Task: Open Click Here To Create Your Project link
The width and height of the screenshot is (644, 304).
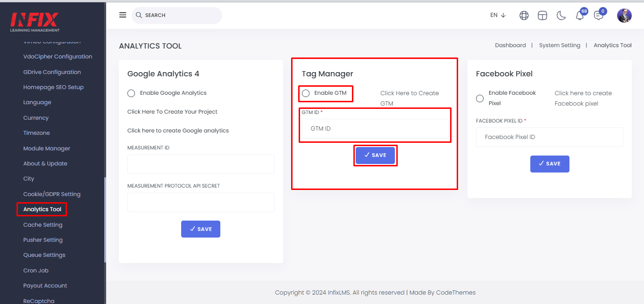Action: pos(172,112)
